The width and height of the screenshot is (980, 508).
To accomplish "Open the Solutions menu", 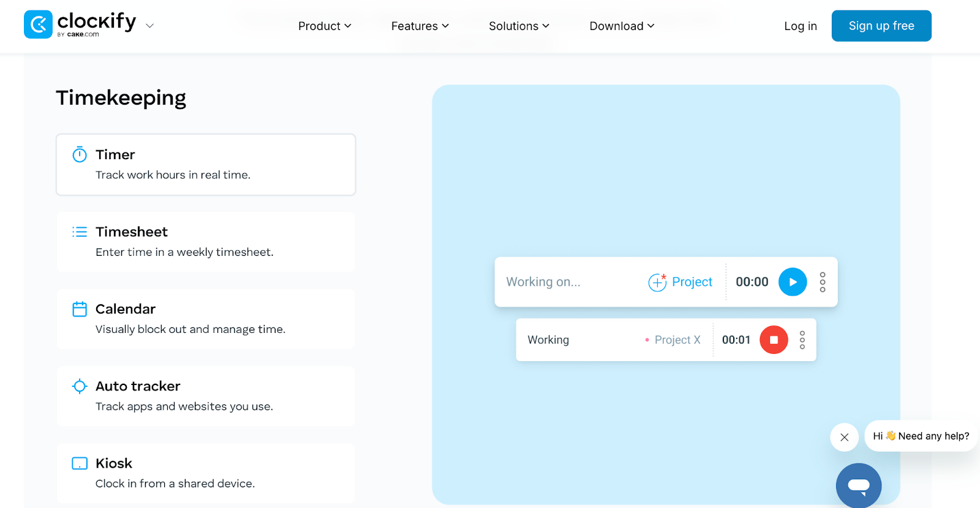I will (x=519, y=26).
